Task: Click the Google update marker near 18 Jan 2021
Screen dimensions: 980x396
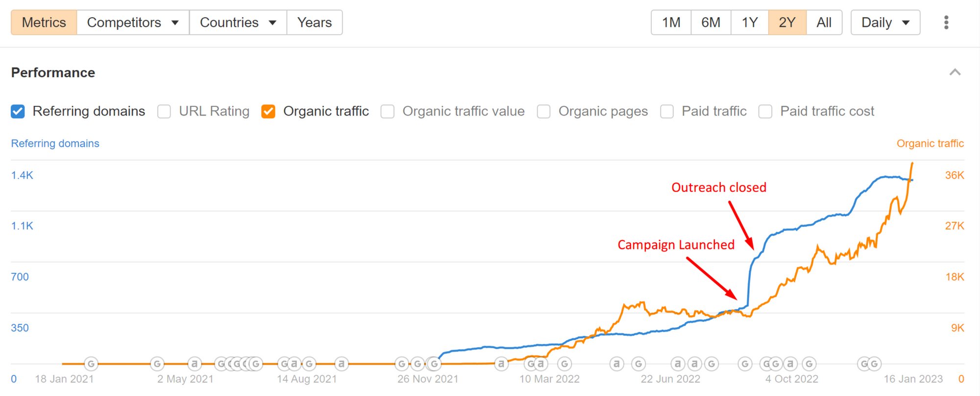Action: 91,364
